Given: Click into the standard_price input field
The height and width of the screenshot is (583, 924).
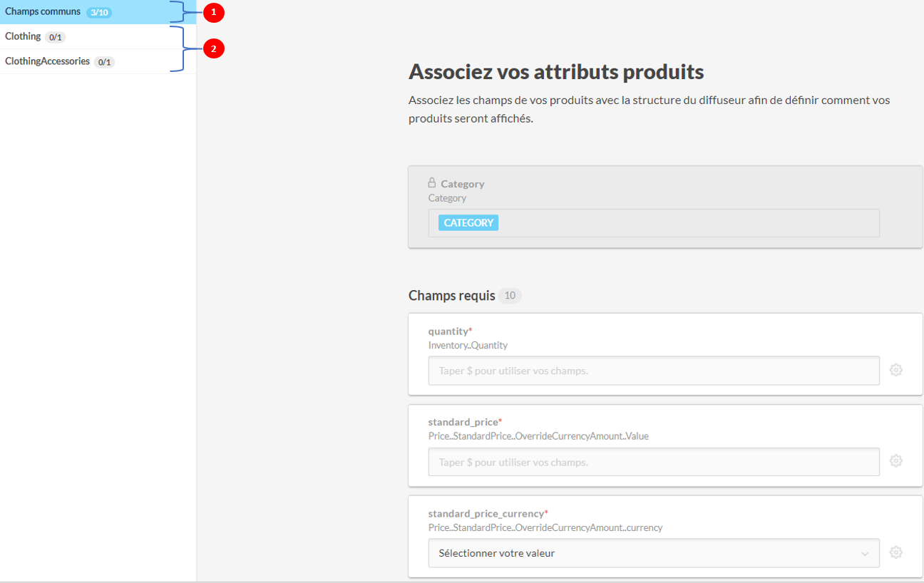Looking at the screenshot, I should (x=653, y=462).
